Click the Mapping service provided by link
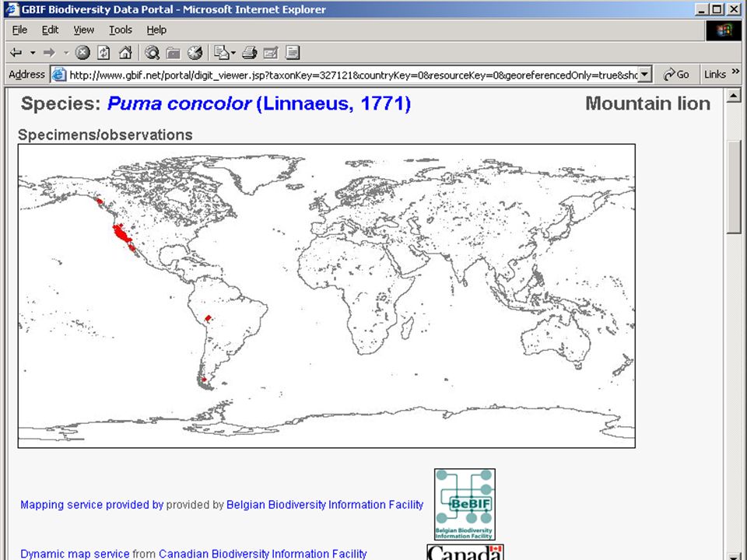747x560 pixels. [x=92, y=505]
